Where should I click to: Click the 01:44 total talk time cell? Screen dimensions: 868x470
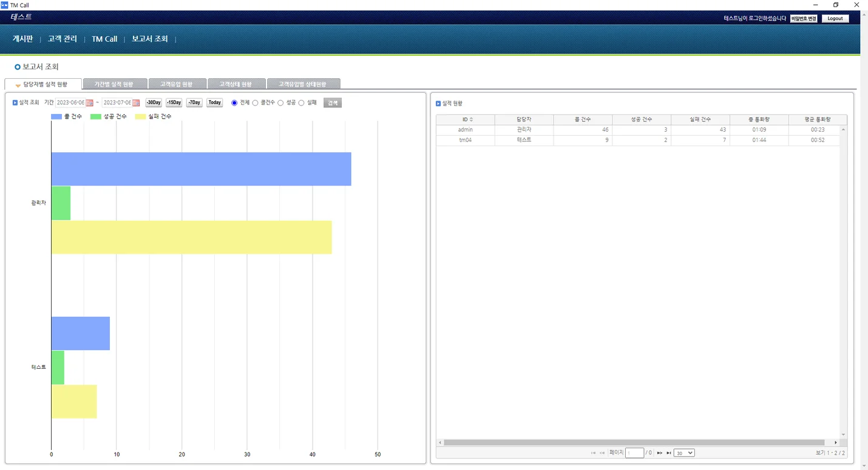coord(759,140)
